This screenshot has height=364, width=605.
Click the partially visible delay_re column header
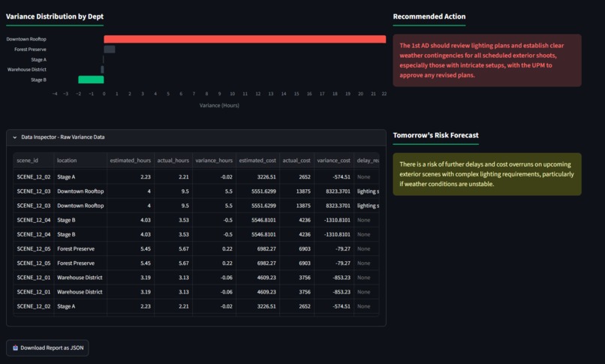pyautogui.click(x=366, y=161)
